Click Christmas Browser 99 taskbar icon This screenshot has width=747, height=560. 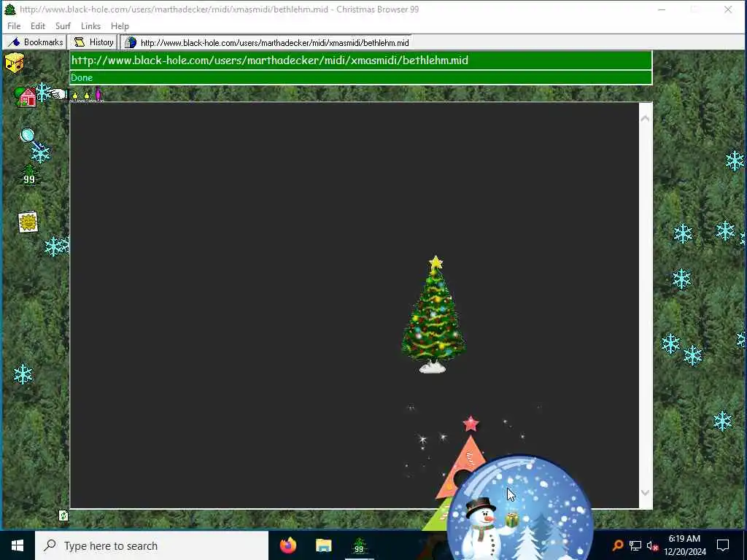pos(359,545)
